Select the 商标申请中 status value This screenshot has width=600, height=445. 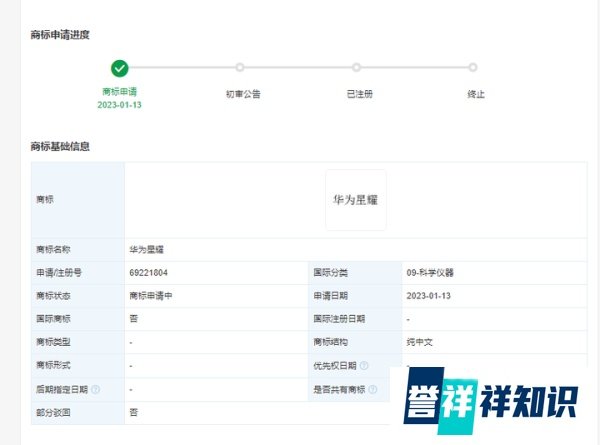tap(151, 296)
